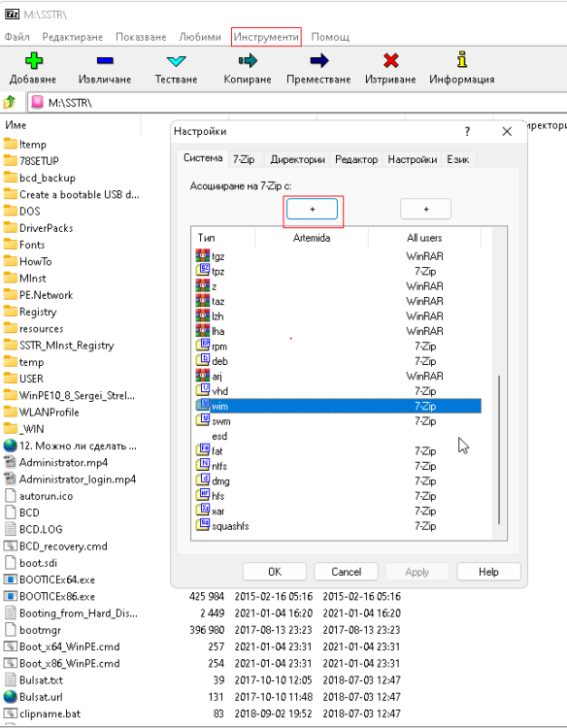The image size is (567, 728).
Task: Open the Файл menu
Action: click(17, 37)
